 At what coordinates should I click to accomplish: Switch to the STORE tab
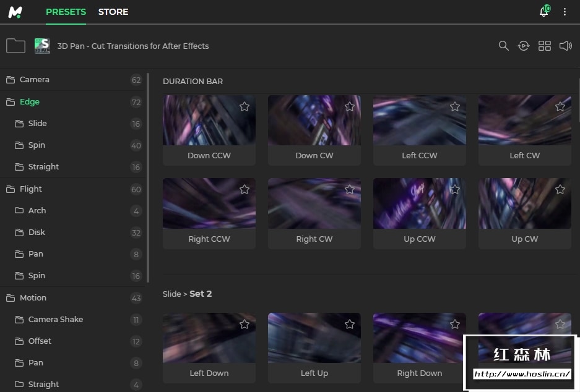coord(113,12)
